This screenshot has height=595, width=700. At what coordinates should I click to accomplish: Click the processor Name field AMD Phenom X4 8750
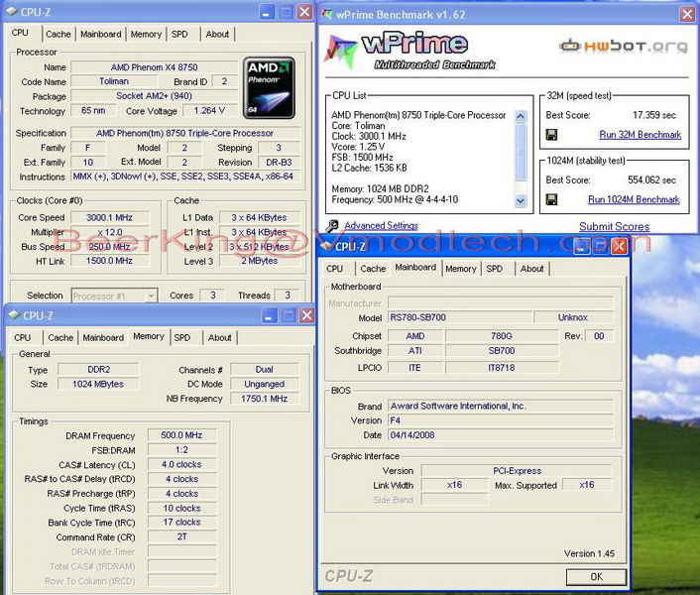[x=154, y=67]
